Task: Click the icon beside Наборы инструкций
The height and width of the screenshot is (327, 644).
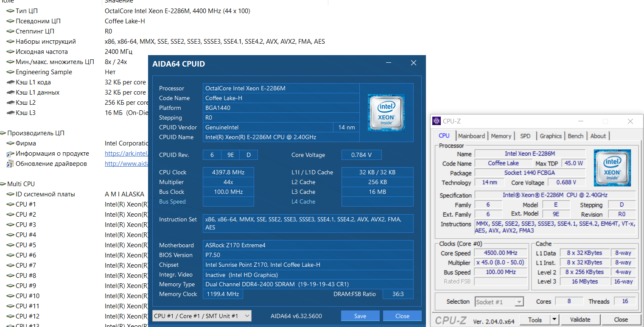Action: (x=10, y=42)
